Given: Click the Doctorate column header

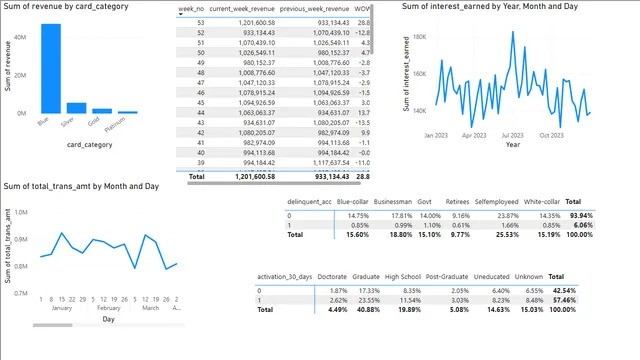Looking at the screenshot, I should [332, 277].
